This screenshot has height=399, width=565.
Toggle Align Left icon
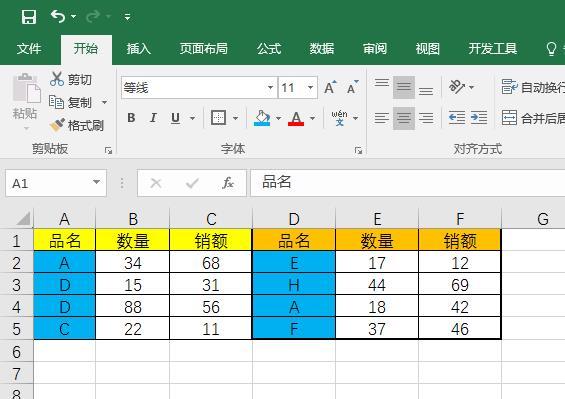[382, 118]
